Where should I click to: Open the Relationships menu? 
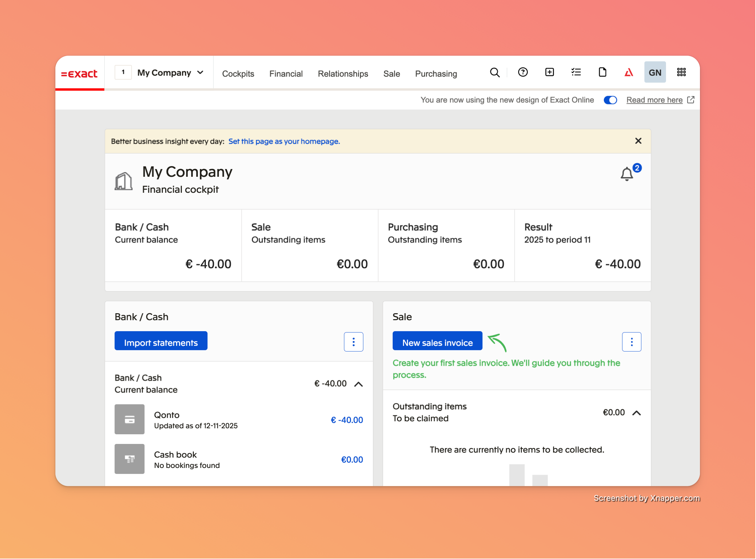coord(343,73)
